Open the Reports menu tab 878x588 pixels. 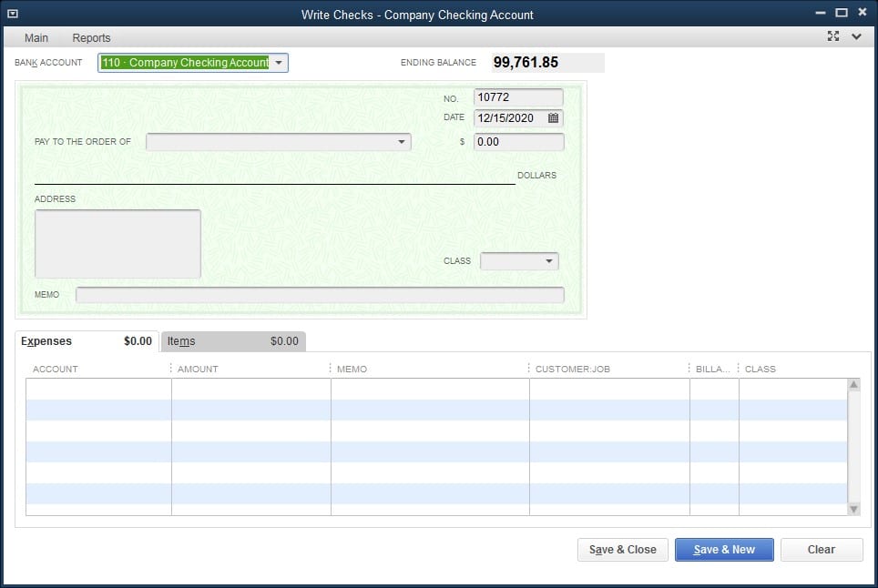pos(91,38)
